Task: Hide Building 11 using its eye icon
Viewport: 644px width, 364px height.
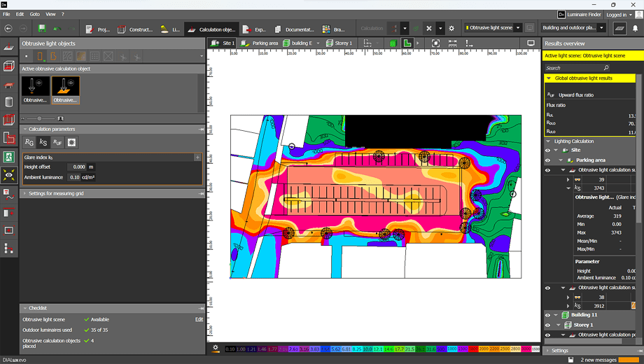Action: tap(548, 315)
